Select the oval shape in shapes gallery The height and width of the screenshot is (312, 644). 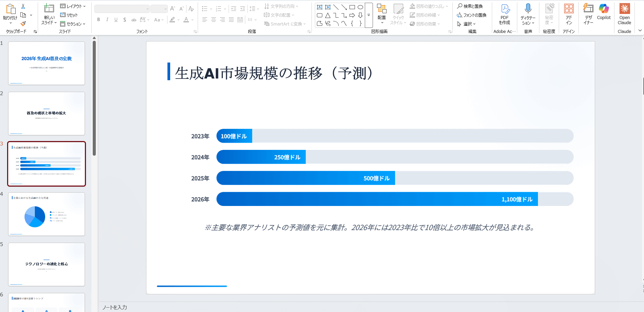(x=360, y=7)
